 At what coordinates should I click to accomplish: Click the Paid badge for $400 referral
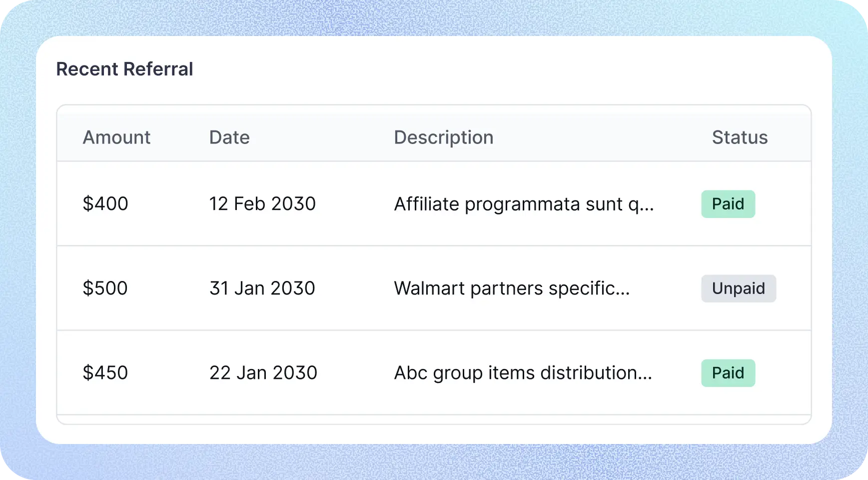pos(728,204)
